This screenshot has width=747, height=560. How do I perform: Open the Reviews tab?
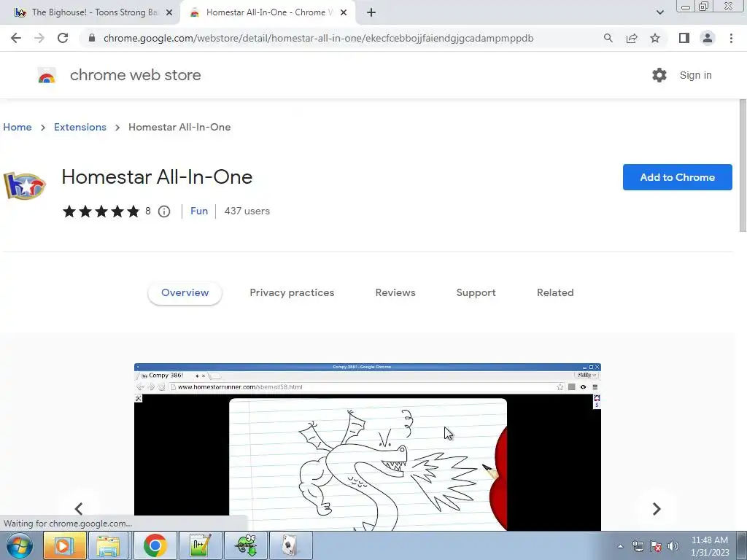point(395,293)
